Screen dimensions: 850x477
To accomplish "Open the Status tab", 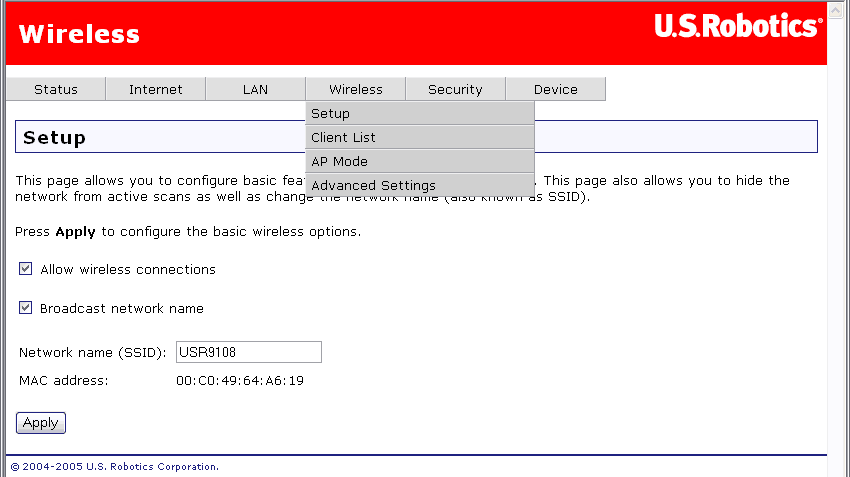I will [x=56, y=89].
